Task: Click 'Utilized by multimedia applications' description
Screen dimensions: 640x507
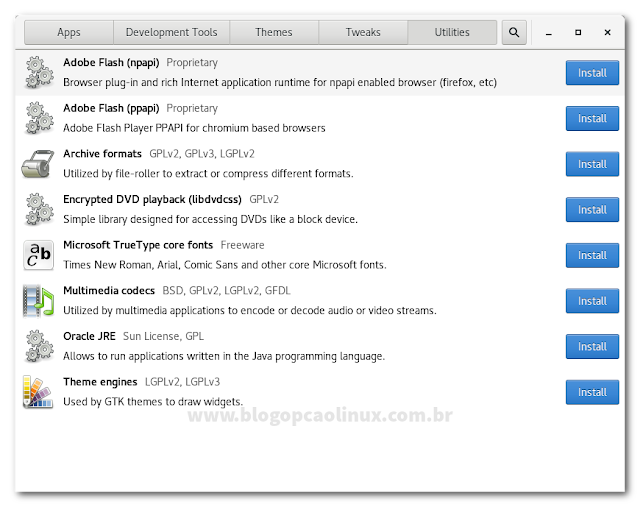Action: click(250, 311)
